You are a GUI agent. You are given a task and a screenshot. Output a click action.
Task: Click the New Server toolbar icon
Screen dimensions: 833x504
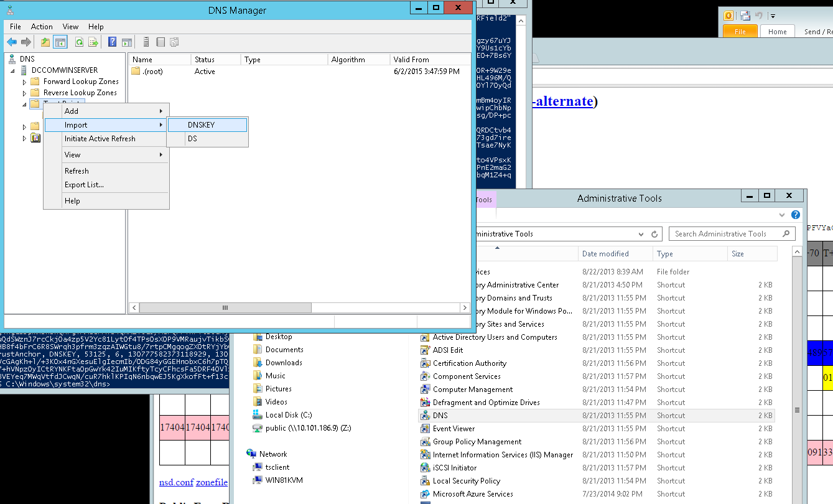coord(146,42)
